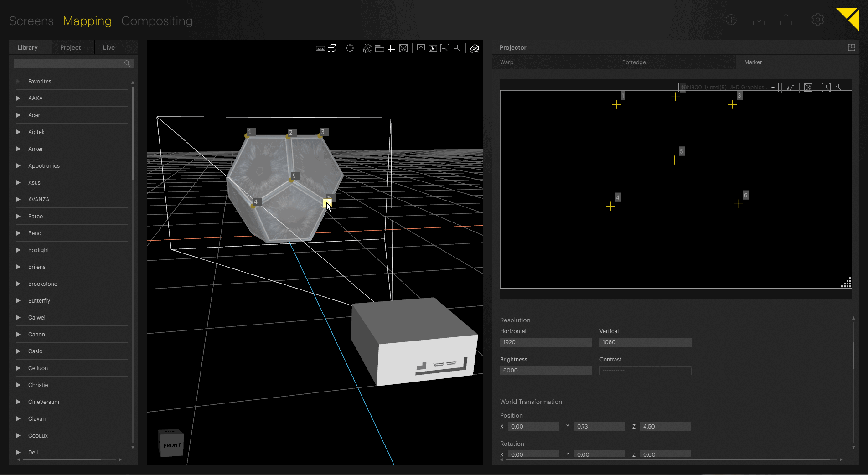Screen dimensions: 868x475
Task: Expand the Barco manufacturer entry
Action: [x=18, y=216]
